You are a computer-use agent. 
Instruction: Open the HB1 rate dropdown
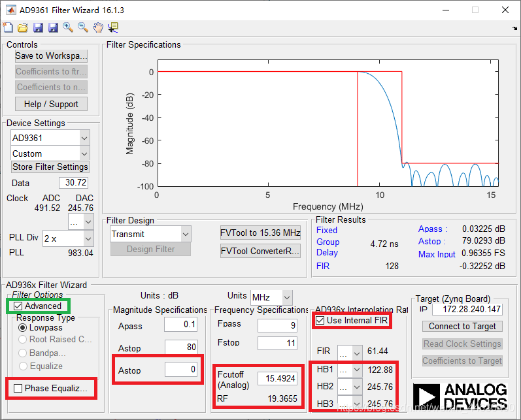tap(350, 370)
